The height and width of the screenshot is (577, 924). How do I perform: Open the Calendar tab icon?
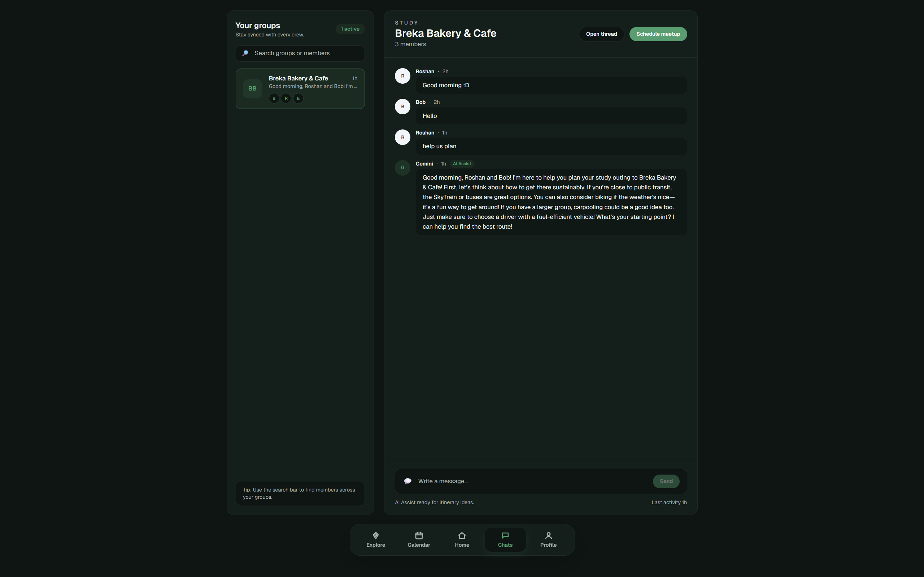418,536
